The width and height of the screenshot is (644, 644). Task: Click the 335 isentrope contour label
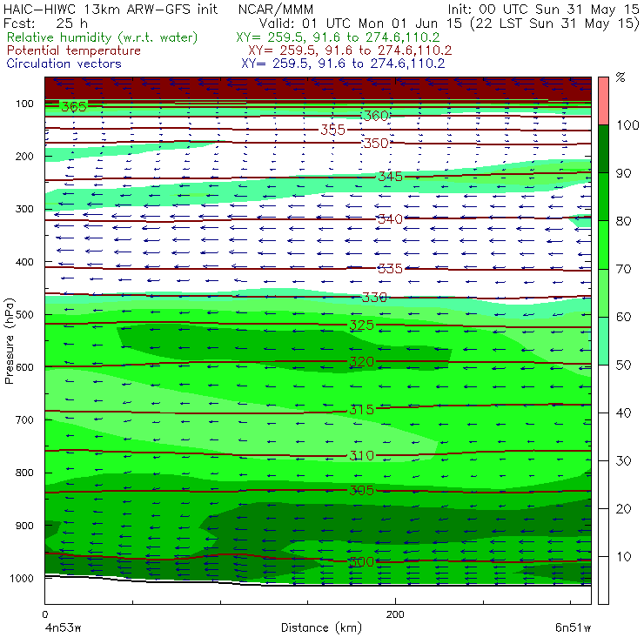pyautogui.click(x=390, y=269)
